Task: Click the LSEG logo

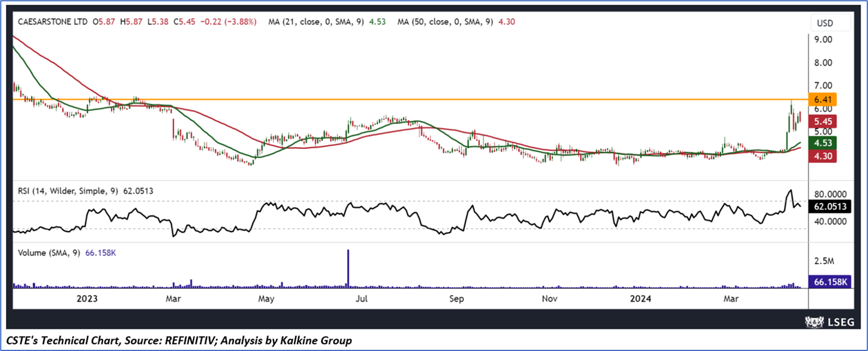Action: pyautogui.click(x=830, y=321)
